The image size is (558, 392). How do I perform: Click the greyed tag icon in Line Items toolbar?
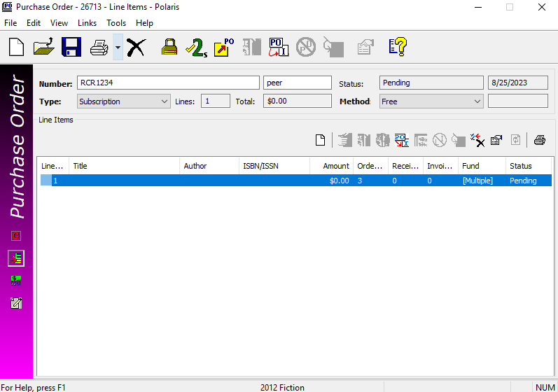tap(459, 140)
